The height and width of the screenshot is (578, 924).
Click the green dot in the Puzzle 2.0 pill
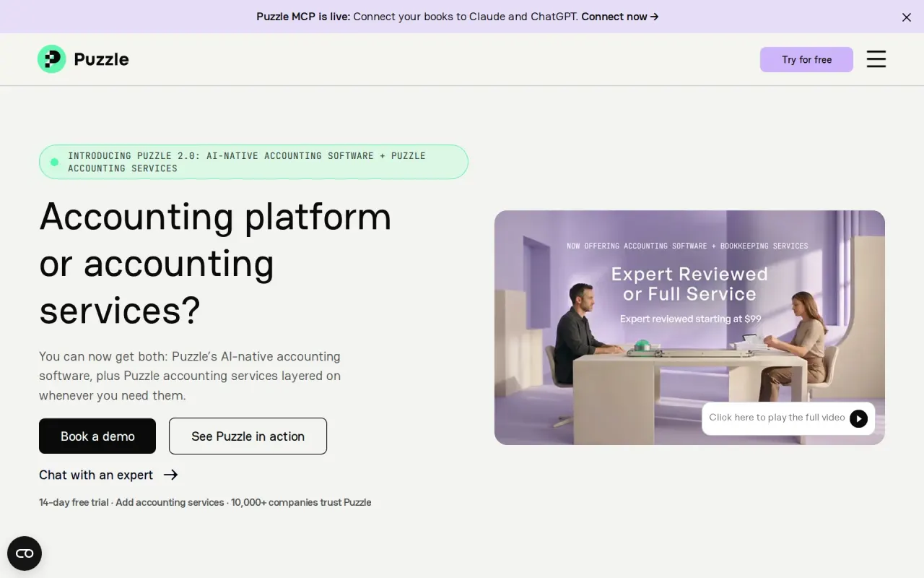click(54, 162)
